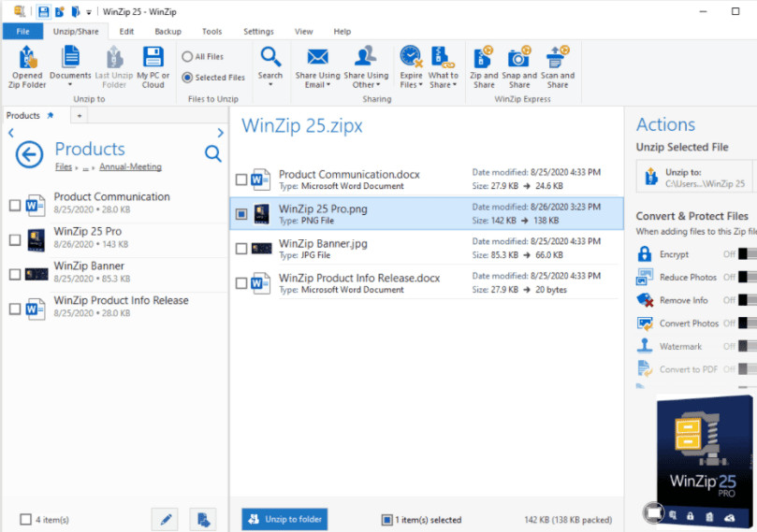Click the left chevron in Products pane
This screenshot has width=757, height=532.
[x=11, y=133]
